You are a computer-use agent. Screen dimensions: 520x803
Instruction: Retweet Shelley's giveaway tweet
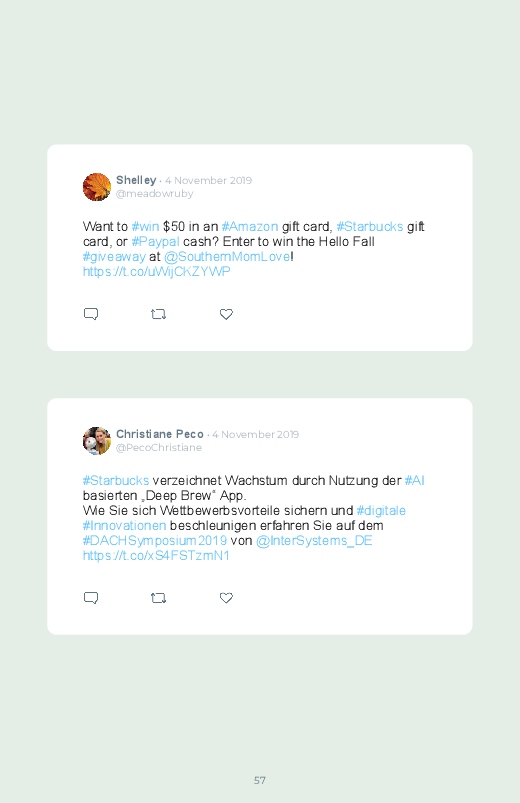(158, 314)
